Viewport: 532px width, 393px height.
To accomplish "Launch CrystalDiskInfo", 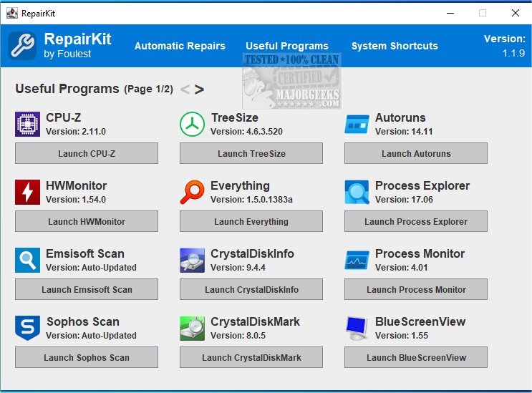I will tap(251, 289).
